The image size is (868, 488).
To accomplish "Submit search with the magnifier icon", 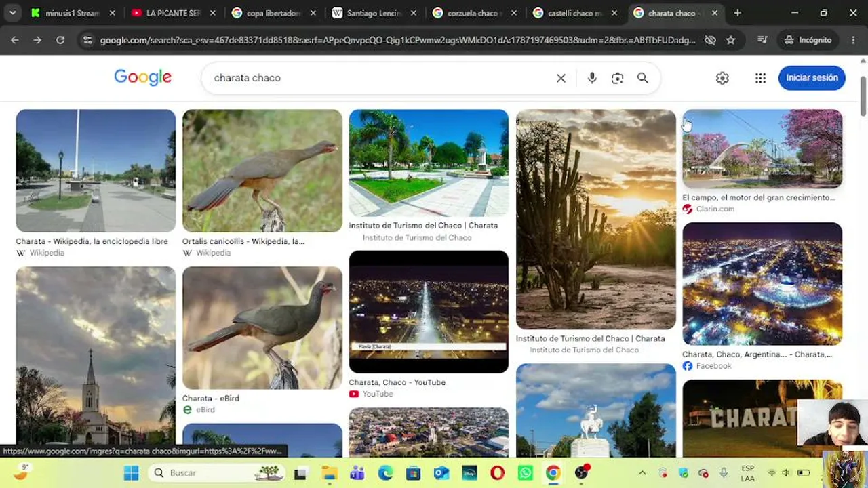I will click(643, 78).
